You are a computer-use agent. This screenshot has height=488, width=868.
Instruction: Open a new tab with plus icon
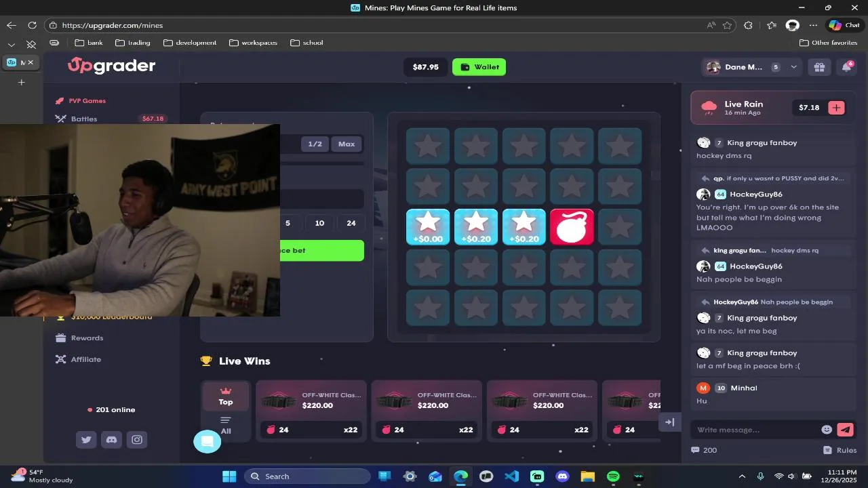coord(21,82)
